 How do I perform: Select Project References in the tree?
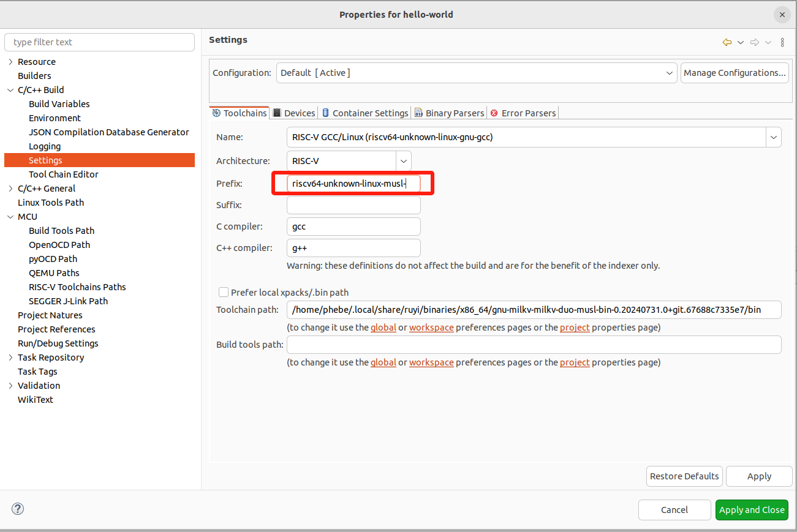pyautogui.click(x=56, y=329)
